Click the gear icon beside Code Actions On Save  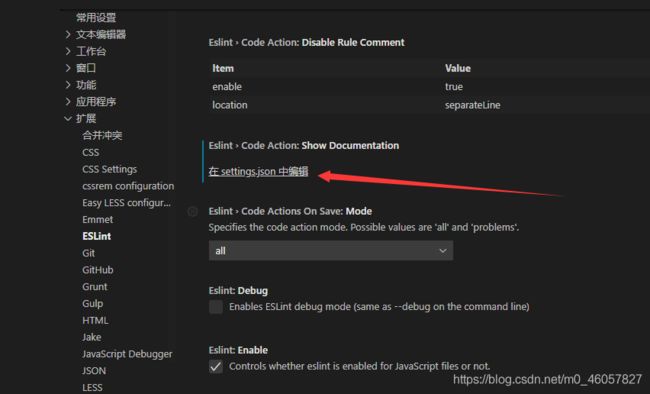coord(192,212)
